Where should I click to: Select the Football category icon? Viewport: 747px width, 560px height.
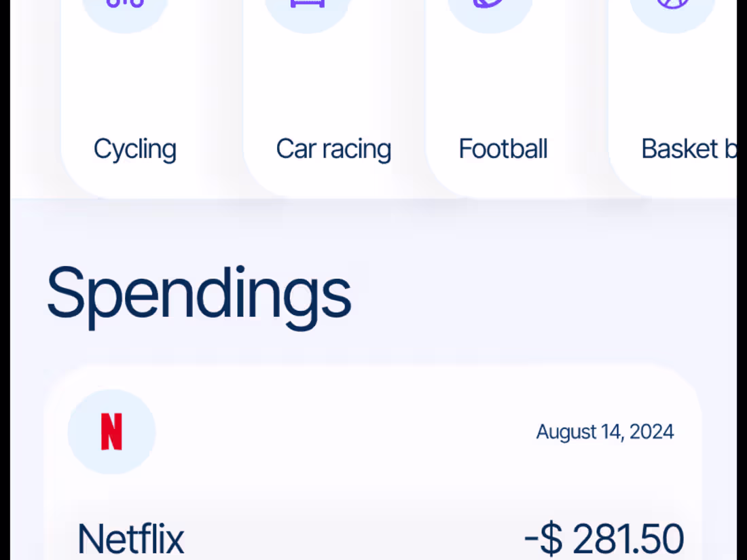click(490, 8)
